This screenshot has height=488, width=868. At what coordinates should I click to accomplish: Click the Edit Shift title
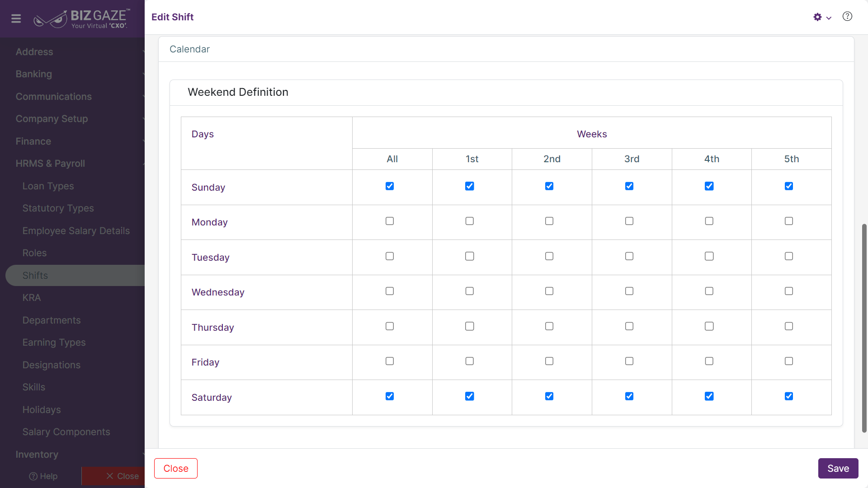[x=172, y=17]
